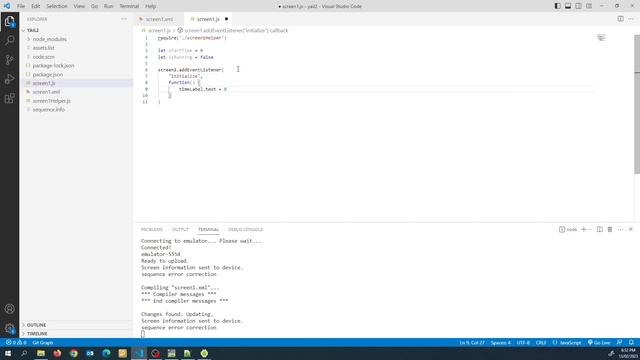The width and height of the screenshot is (640, 360).
Task: Open Windows taskbar search
Action: 24,353
